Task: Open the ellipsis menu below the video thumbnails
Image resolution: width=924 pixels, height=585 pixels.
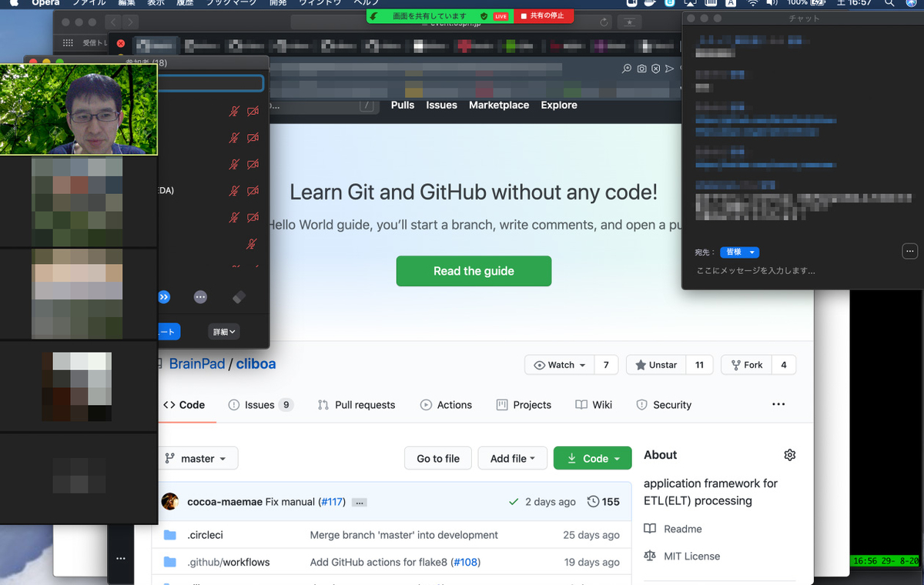Action: (x=120, y=558)
